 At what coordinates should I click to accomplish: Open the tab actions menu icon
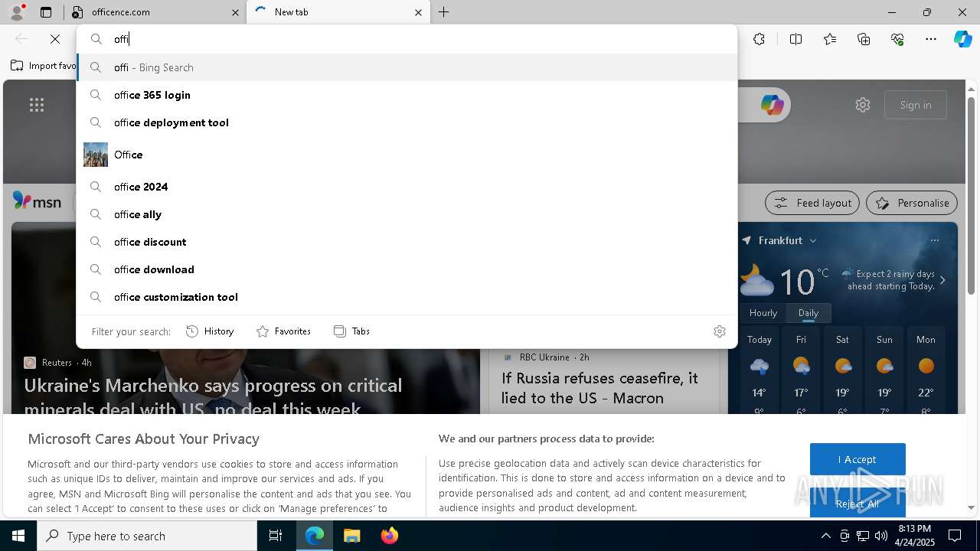(x=46, y=12)
